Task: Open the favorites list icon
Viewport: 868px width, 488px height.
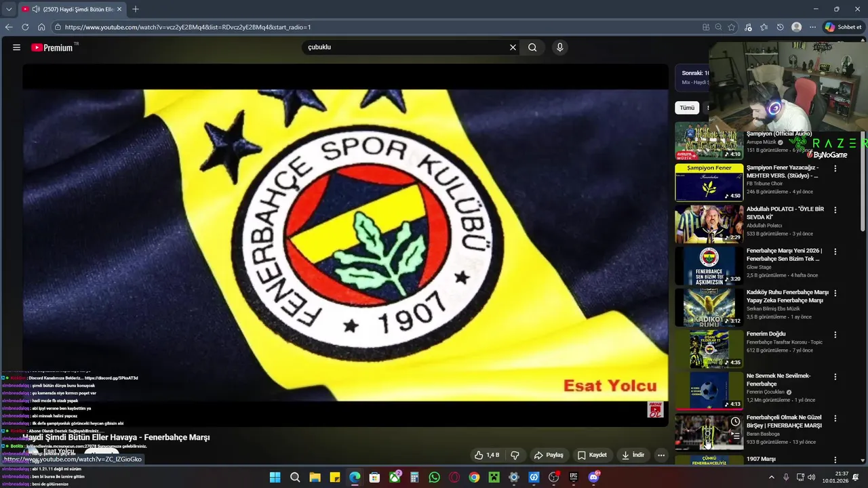Action: pos(764,27)
